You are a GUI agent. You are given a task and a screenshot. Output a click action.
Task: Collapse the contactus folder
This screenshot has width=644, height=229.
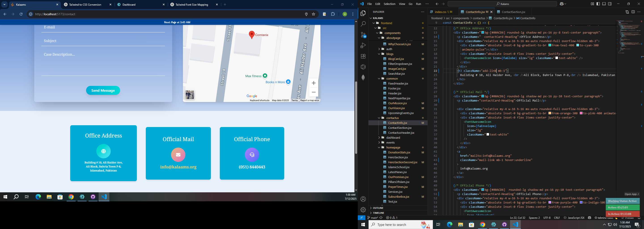point(379,118)
